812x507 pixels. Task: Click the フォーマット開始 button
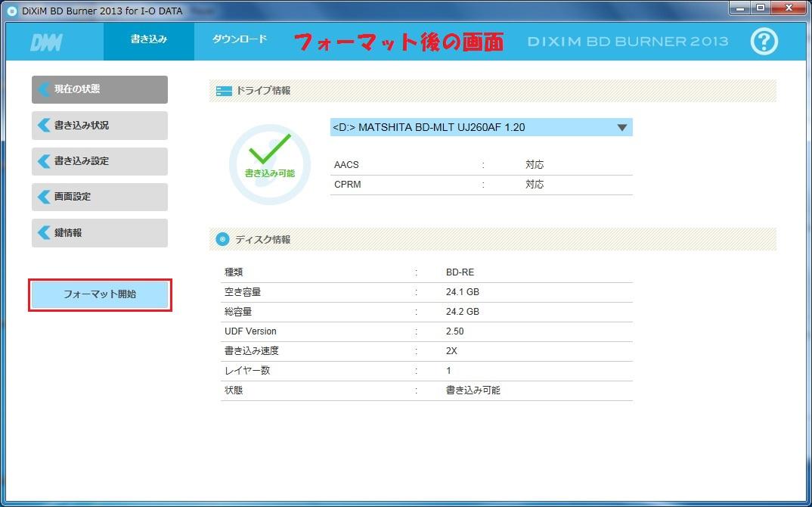click(100, 294)
